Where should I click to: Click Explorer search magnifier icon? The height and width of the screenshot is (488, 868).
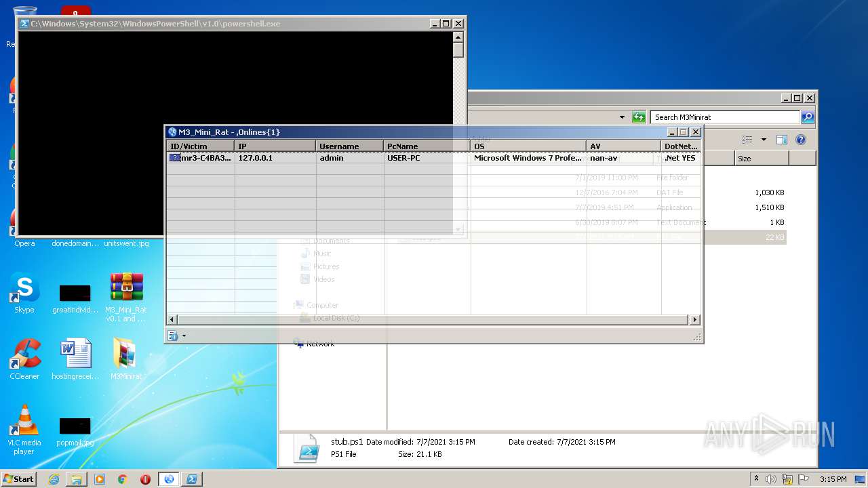807,117
